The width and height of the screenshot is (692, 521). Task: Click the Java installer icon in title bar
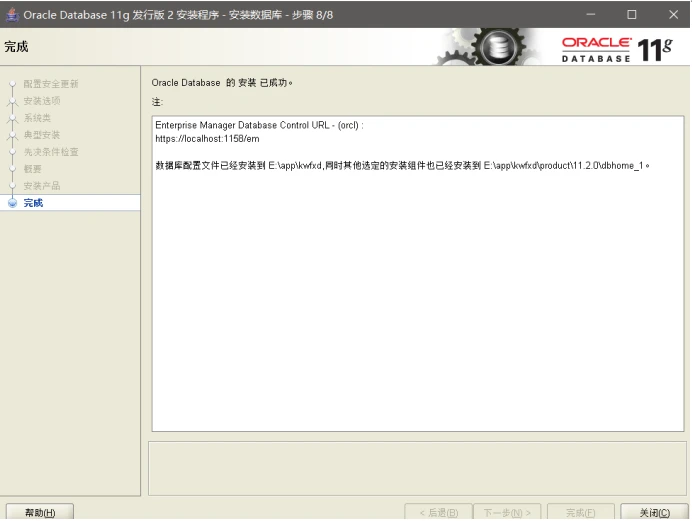(x=12, y=15)
